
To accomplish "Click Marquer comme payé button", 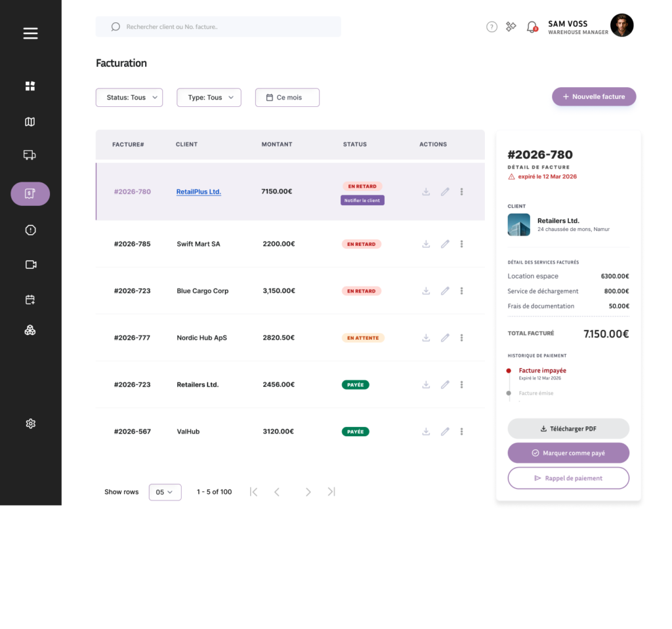I will click(x=568, y=453).
